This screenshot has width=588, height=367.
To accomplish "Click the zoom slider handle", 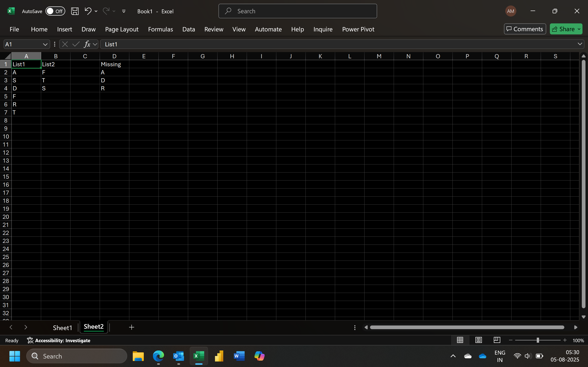I will (x=538, y=340).
